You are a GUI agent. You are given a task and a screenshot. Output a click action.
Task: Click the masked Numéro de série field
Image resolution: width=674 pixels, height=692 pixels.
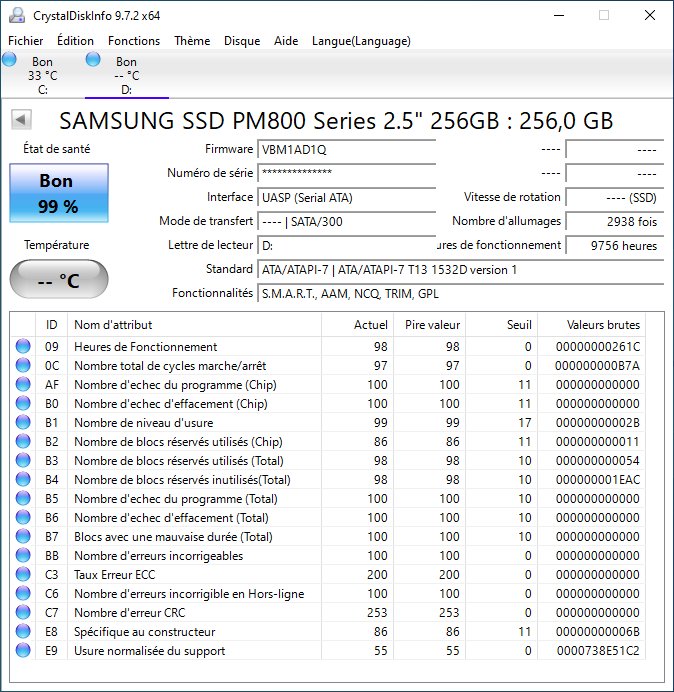point(346,173)
